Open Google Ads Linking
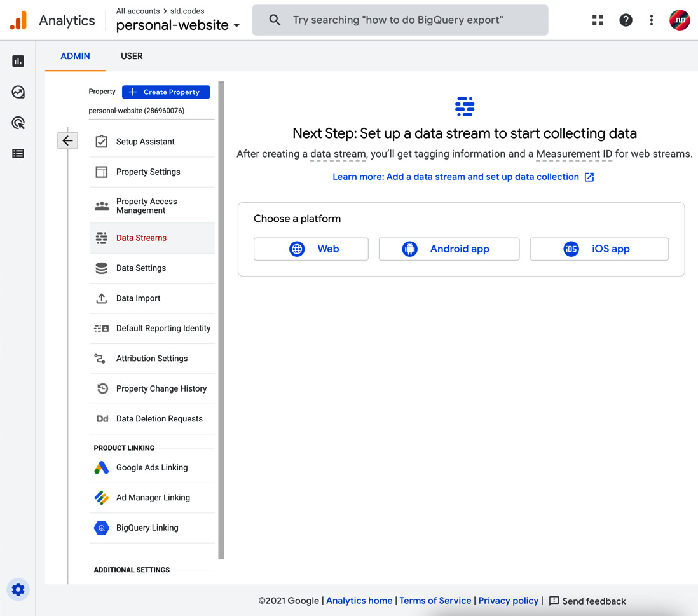698x616 pixels. click(151, 467)
